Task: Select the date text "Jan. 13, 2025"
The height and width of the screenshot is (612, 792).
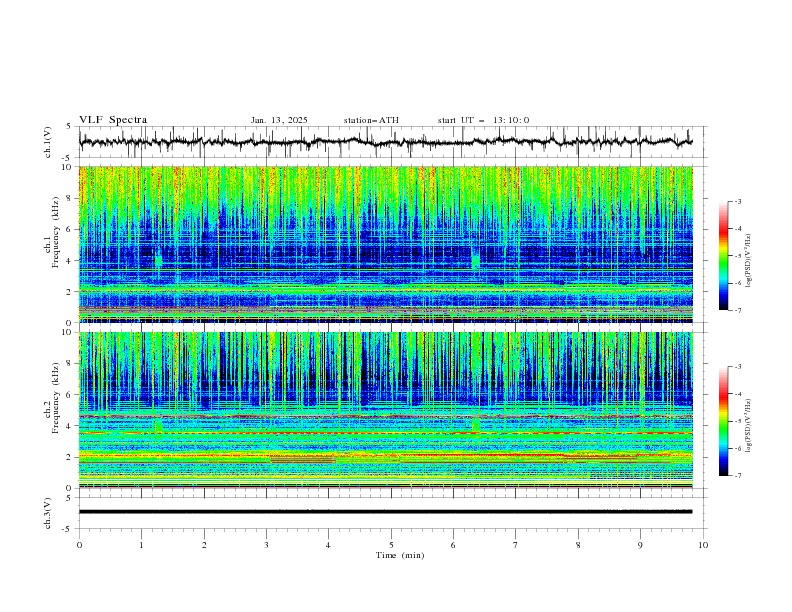Action: (x=279, y=120)
